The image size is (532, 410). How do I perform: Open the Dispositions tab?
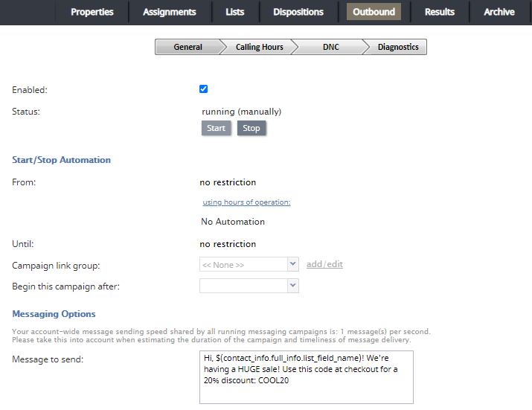(x=298, y=12)
